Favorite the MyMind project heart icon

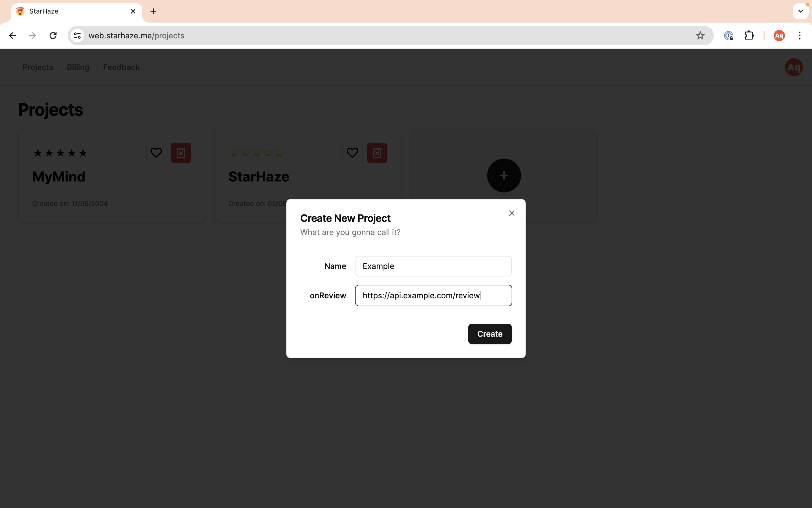click(x=156, y=153)
